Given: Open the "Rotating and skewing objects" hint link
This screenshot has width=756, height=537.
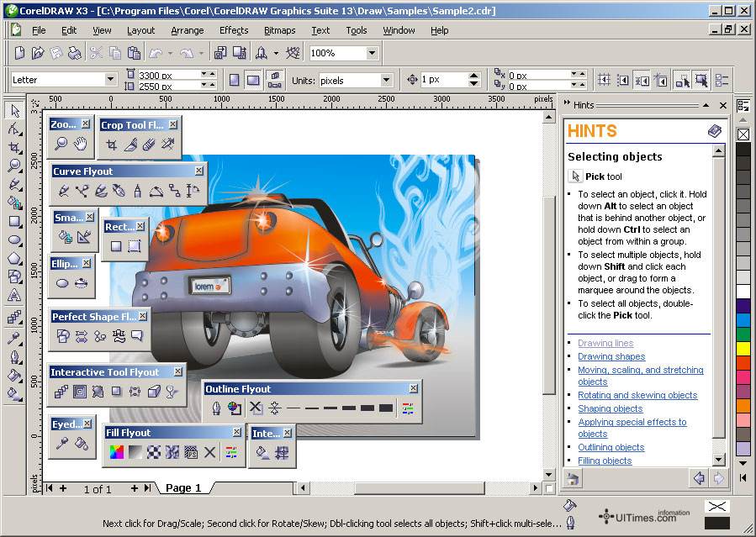Looking at the screenshot, I should (x=637, y=395).
